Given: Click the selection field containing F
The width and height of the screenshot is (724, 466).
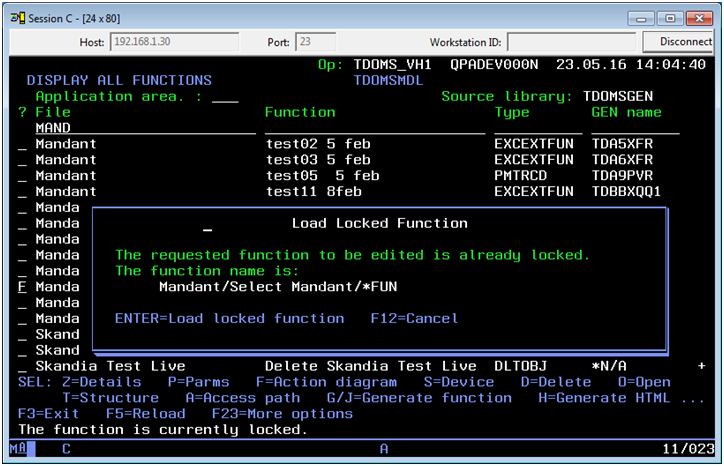Looking at the screenshot, I should coord(22,287).
